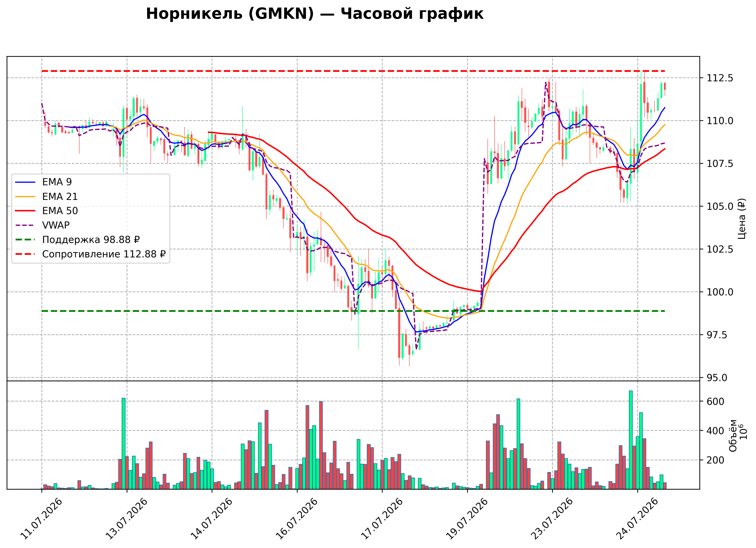Click the 16.07.2026 date label

point(297,519)
